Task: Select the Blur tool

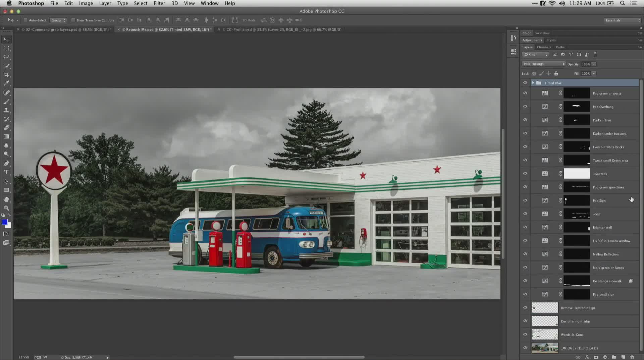Action: pos(6,145)
